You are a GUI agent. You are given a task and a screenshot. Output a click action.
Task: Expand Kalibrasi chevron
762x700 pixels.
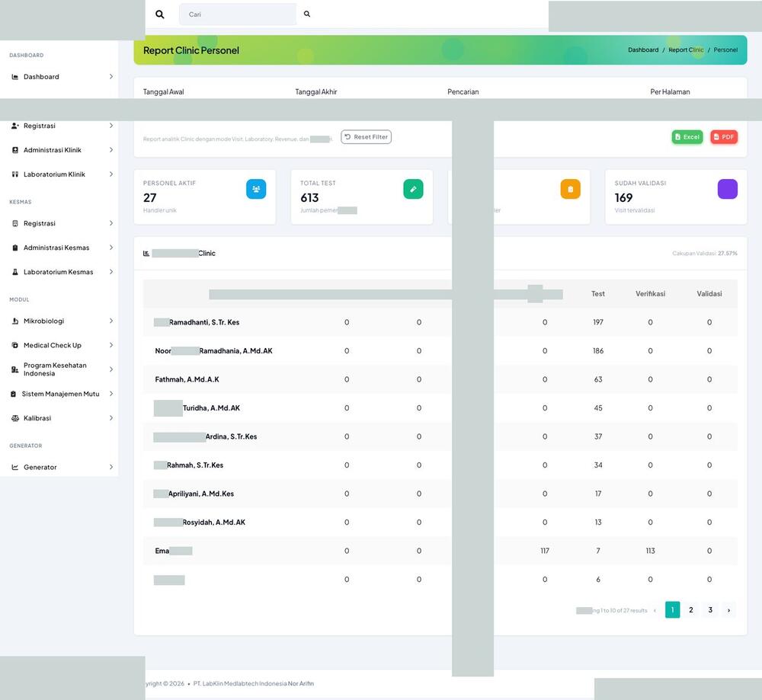pyautogui.click(x=110, y=418)
